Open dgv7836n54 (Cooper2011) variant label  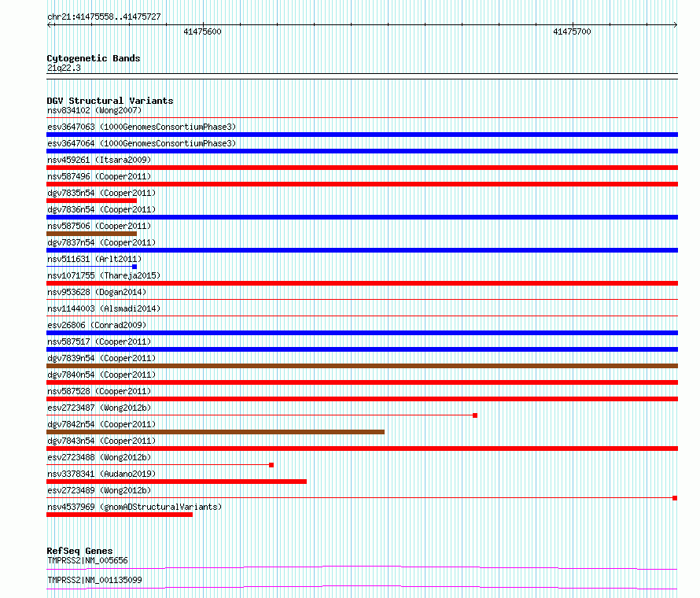pos(101,209)
